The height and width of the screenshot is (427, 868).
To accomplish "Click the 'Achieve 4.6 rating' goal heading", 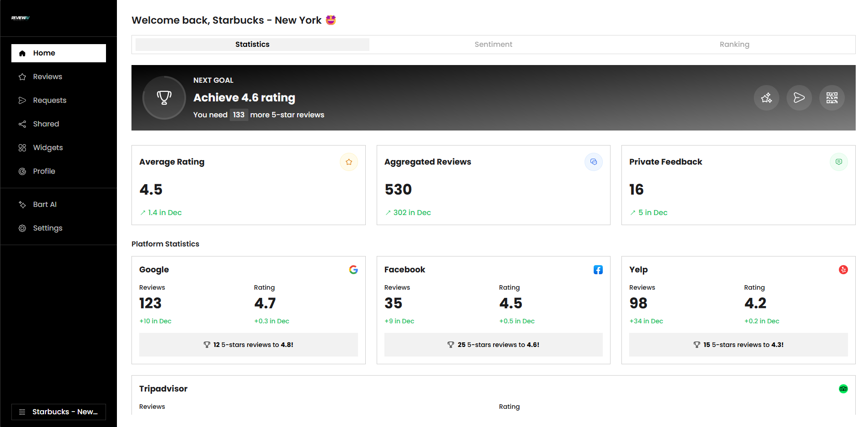I will coord(244,98).
